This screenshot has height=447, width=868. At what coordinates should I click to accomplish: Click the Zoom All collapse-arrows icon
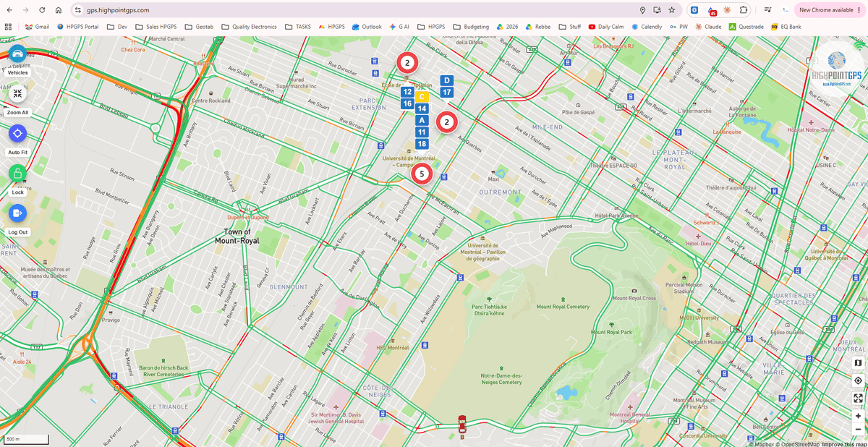click(17, 93)
